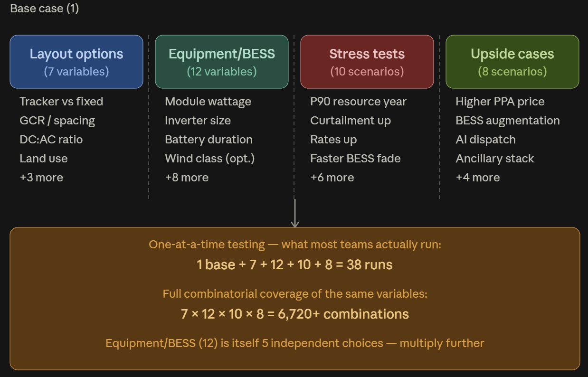Click the Base case (1) label
Viewport: 588px width, 377px height.
pos(44,9)
